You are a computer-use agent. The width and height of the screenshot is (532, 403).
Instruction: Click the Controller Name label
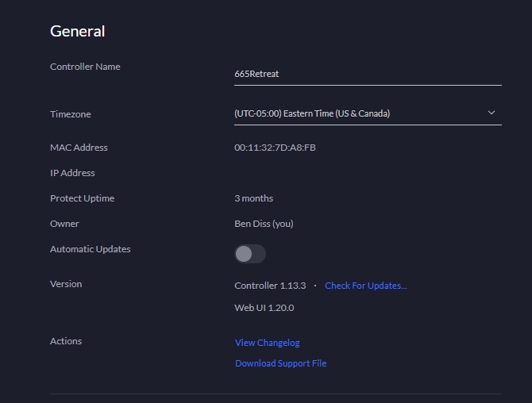[x=85, y=67]
